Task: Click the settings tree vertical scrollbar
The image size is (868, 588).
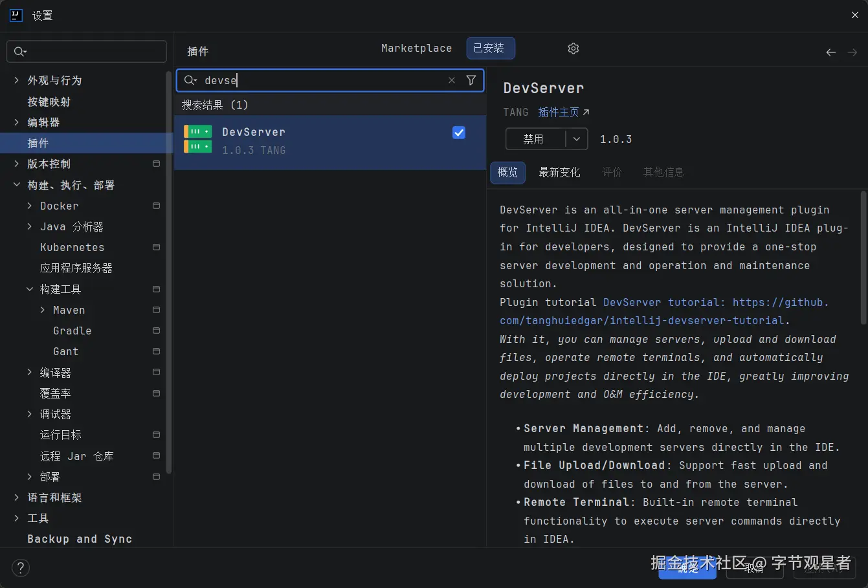Action: click(x=169, y=272)
